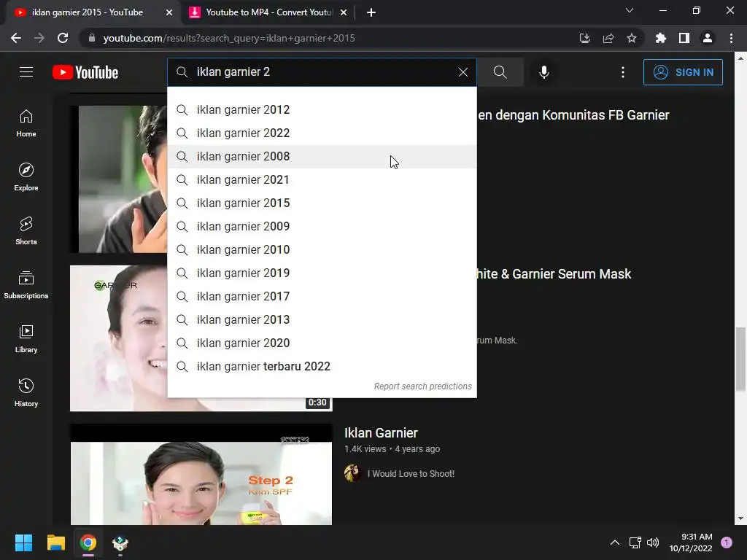This screenshot has width=747, height=560.
Task: Open the YouTube hamburger guide menu
Action: click(26, 72)
